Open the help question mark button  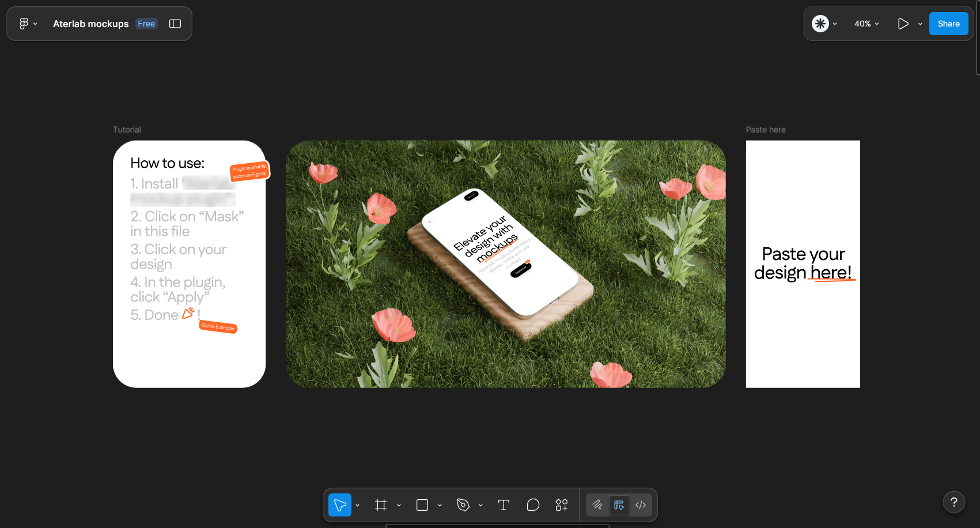[x=953, y=502]
